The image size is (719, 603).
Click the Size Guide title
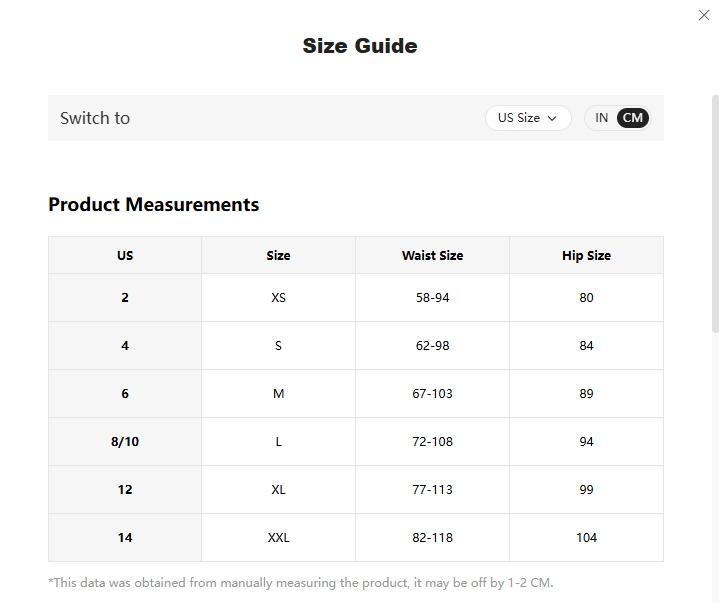(x=360, y=46)
